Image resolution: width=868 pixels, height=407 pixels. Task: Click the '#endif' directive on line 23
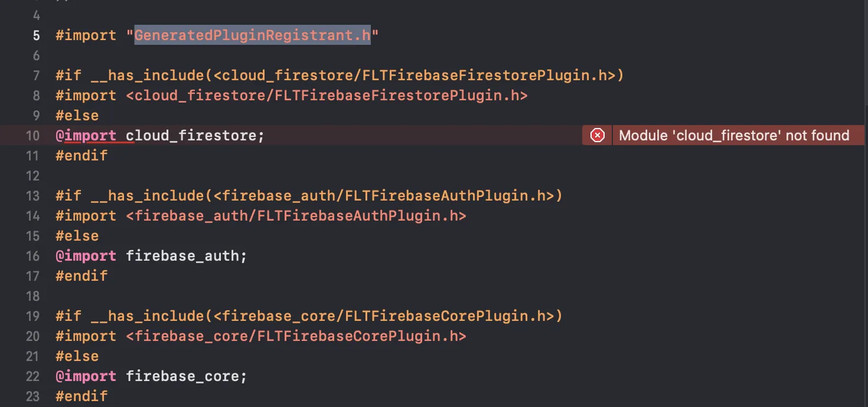click(x=81, y=396)
